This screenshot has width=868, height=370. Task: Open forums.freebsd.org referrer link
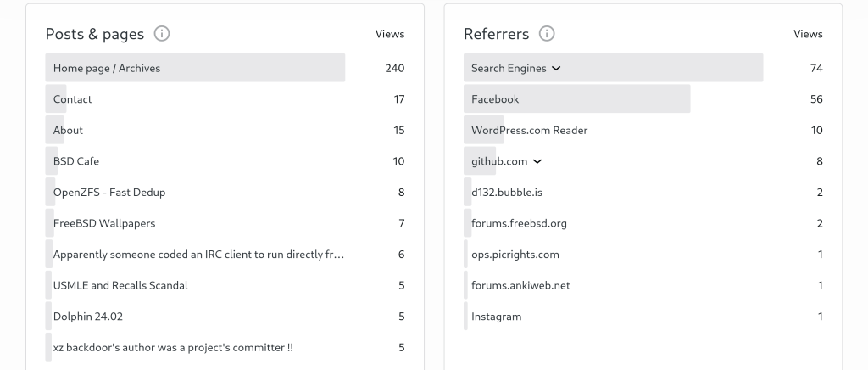tap(519, 223)
